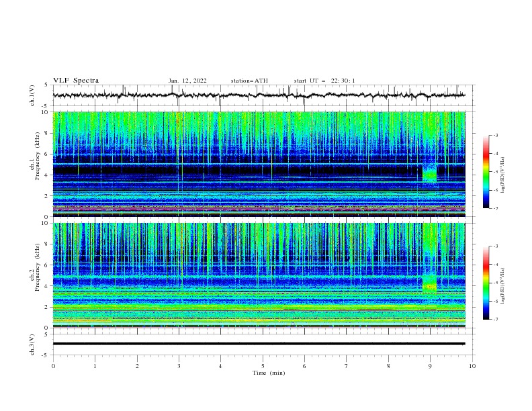Click the date 'Jan. 12, 2022'
The width and height of the screenshot is (532, 411).
click(187, 81)
